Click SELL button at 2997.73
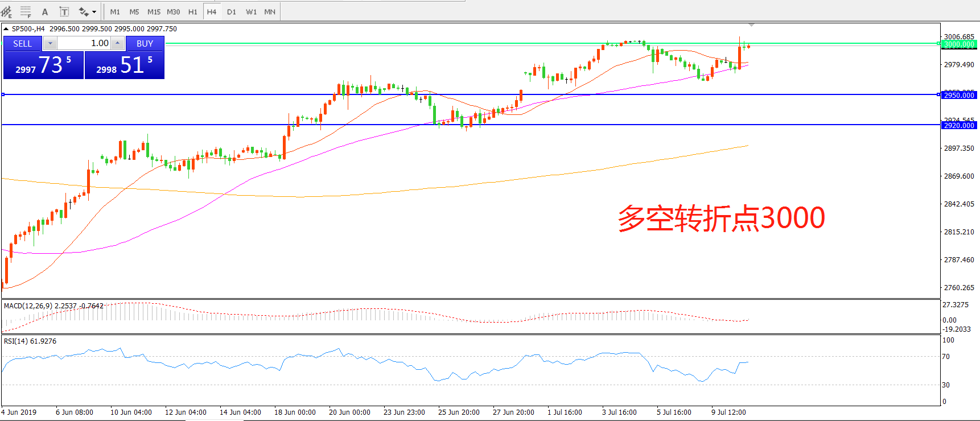Image resolution: width=980 pixels, height=421 pixels. point(43,65)
